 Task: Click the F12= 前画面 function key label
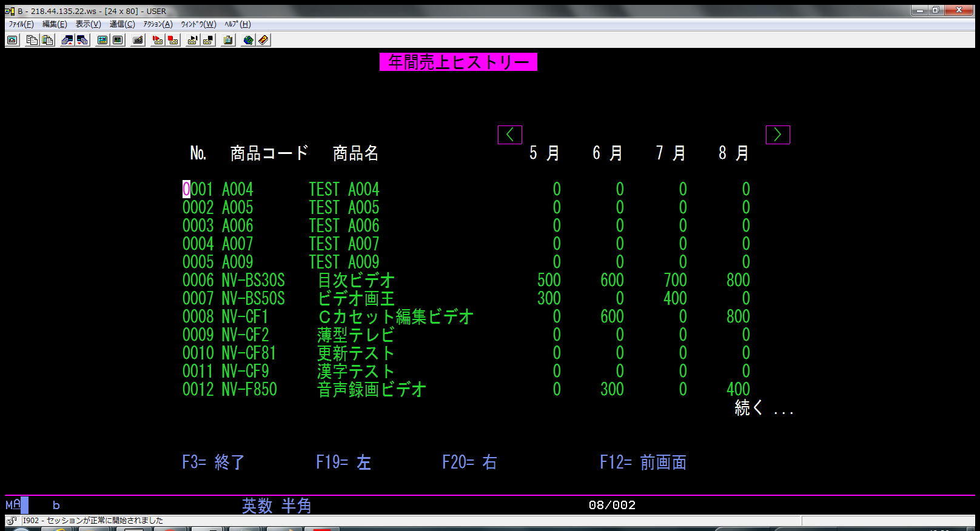(x=643, y=463)
